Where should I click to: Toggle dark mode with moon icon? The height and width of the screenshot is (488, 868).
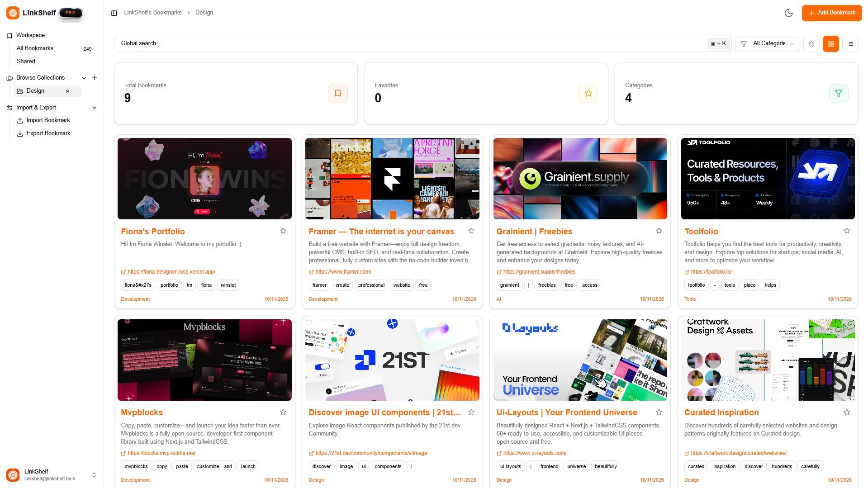tap(789, 13)
